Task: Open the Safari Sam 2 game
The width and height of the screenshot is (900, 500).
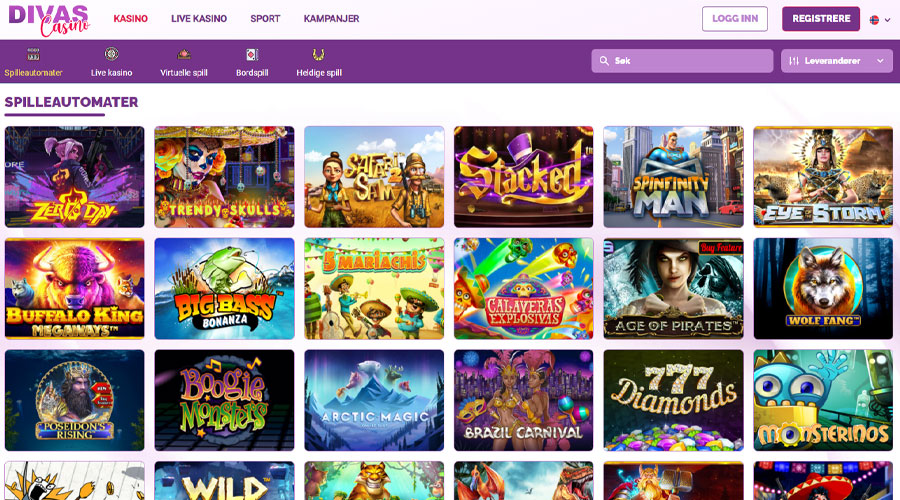Action: 374,177
